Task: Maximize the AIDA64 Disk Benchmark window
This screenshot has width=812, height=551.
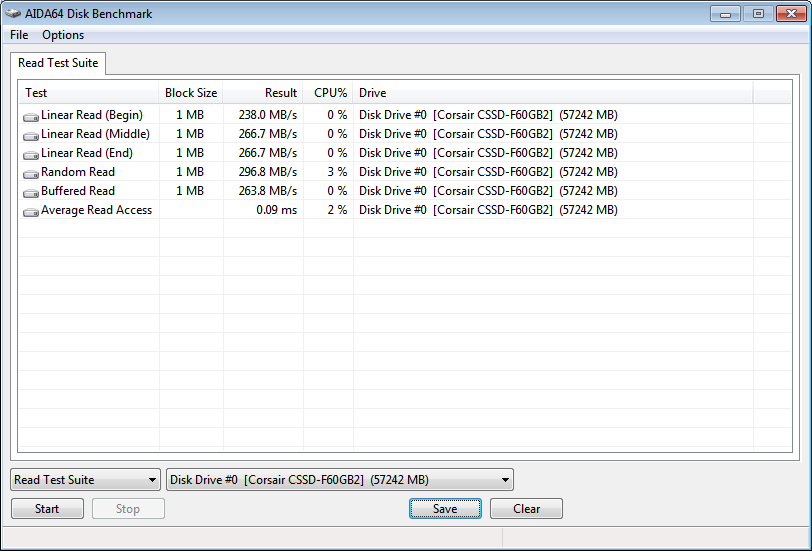Action: 758,14
